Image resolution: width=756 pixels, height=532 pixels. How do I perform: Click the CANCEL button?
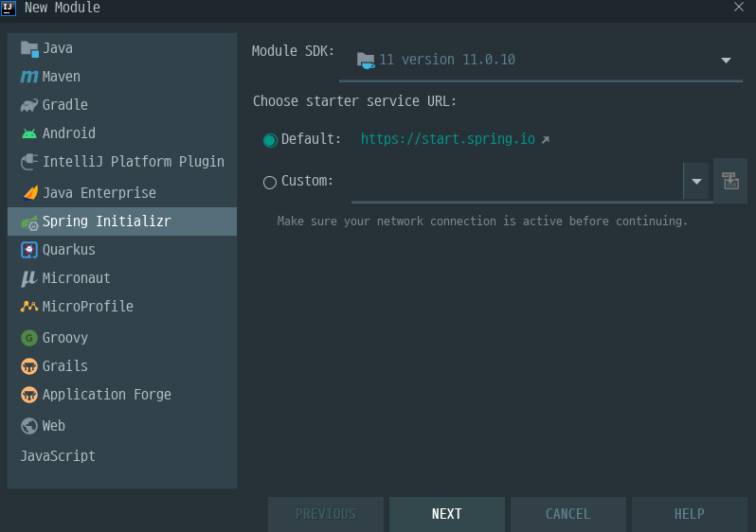coord(568,514)
